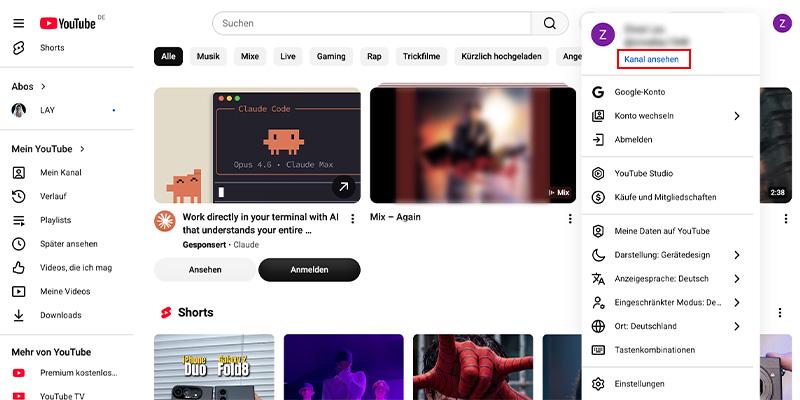The image size is (800, 400).
Task: Select the Rap filter chip
Action: pos(374,57)
